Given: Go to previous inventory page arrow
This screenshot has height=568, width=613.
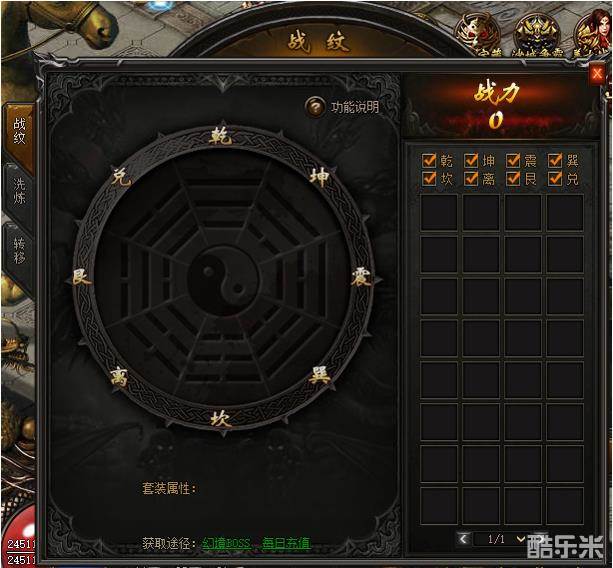Looking at the screenshot, I should pos(463,539).
